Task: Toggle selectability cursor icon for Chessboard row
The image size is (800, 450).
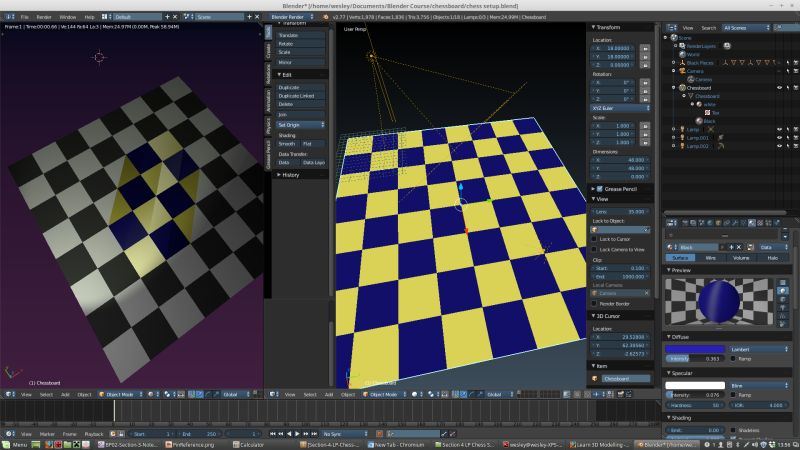Action: (x=788, y=88)
